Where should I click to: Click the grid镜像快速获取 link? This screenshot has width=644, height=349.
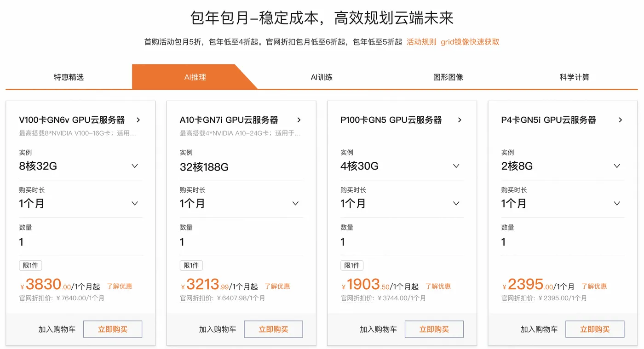click(x=469, y=41)
